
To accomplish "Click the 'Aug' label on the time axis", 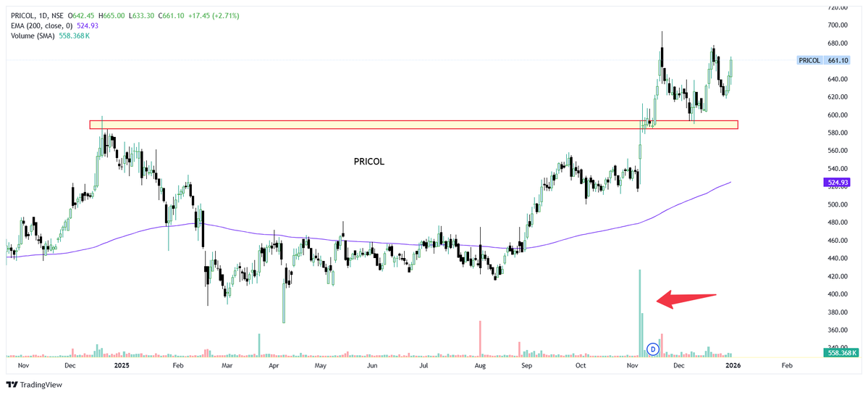I will [480, 365].
